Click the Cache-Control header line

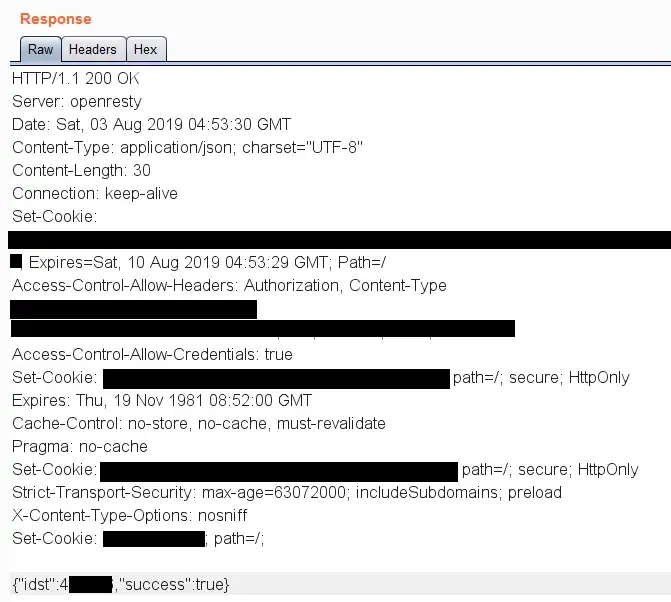point(199,424)
